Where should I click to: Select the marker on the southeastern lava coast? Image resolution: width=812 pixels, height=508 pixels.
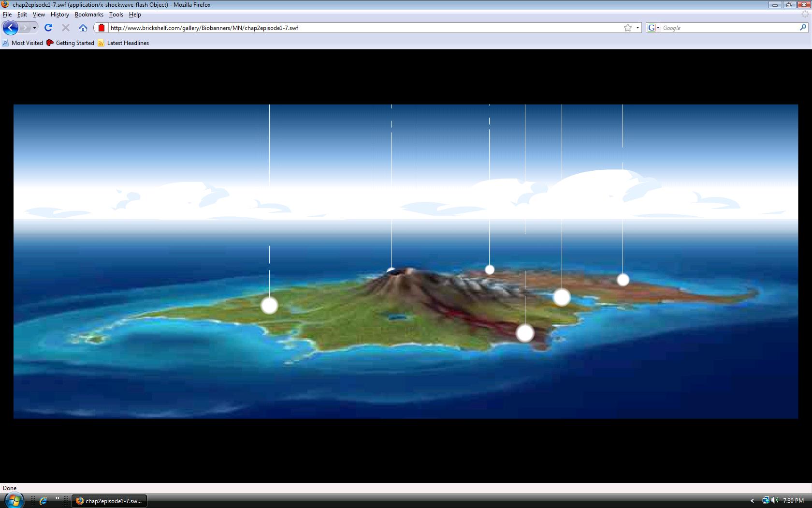(x=525, y=333)
